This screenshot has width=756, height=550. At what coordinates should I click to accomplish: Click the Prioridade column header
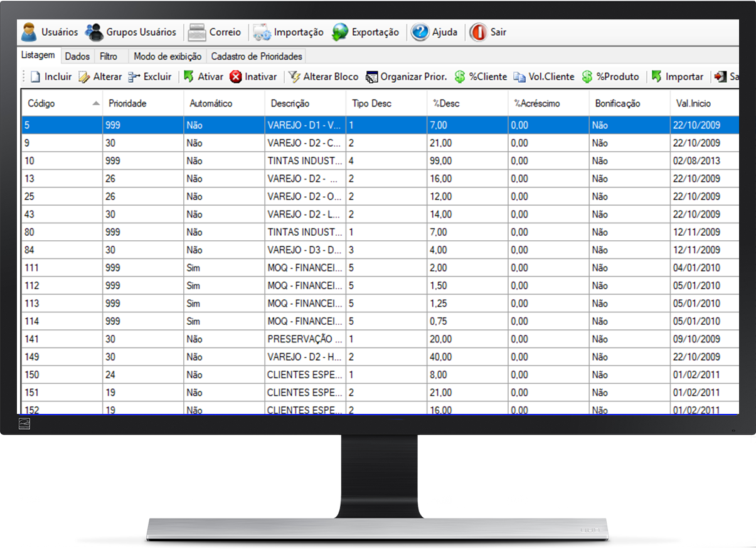pyautogui.click(x=127, y=103)
